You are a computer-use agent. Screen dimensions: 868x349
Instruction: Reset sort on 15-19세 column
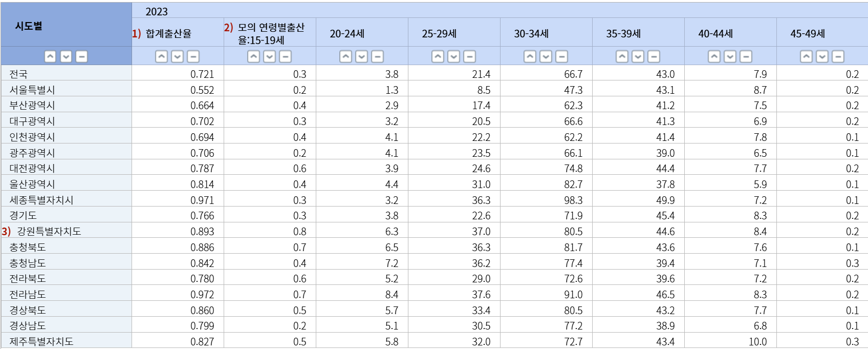point(285,56)
